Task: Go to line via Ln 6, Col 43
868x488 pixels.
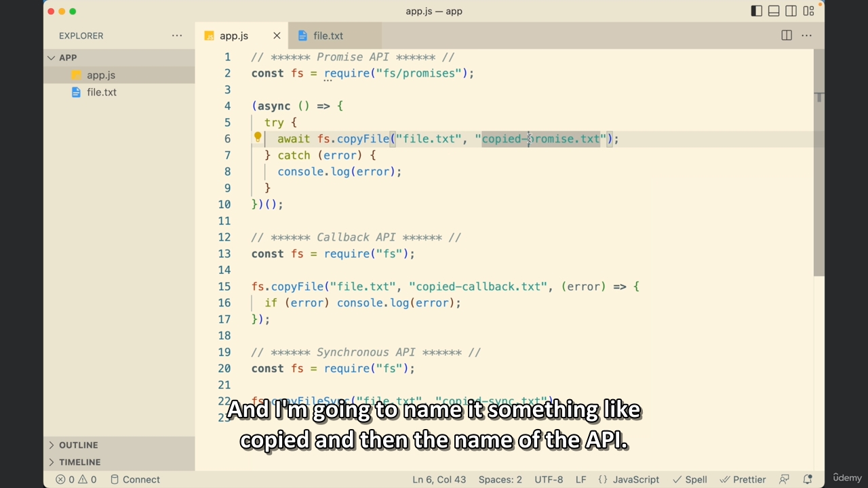Action: click(439, 479)
